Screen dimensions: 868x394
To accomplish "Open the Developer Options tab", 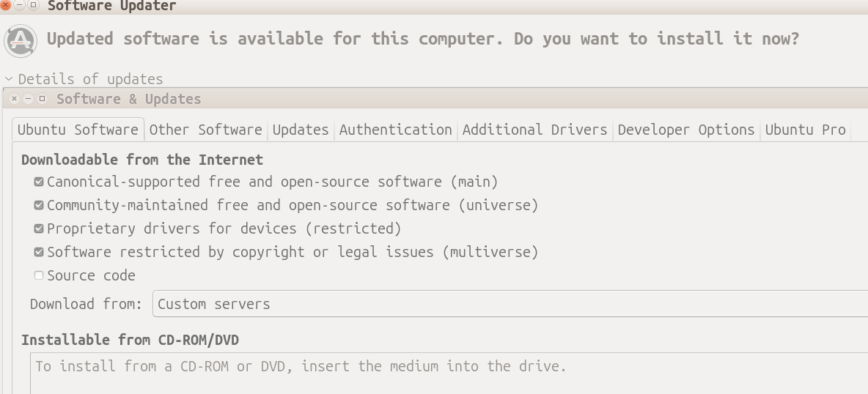I will point(685,130).
